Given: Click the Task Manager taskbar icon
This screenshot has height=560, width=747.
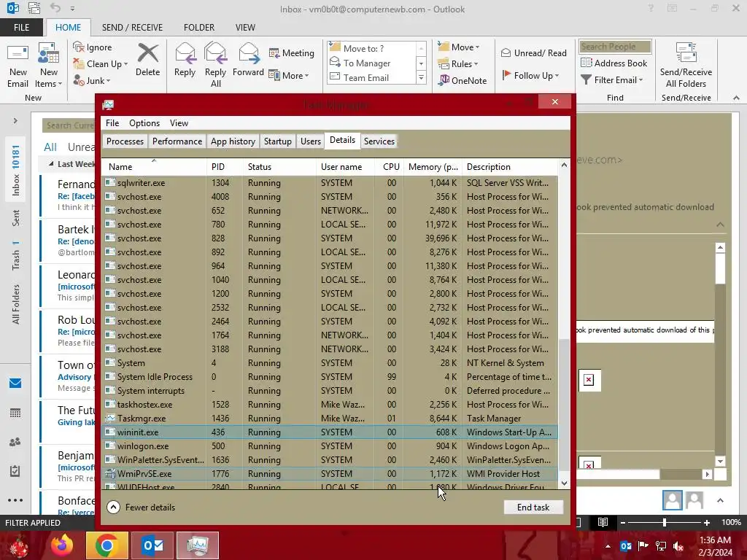Looking at the screenshot, I should (x=198, y=545).
